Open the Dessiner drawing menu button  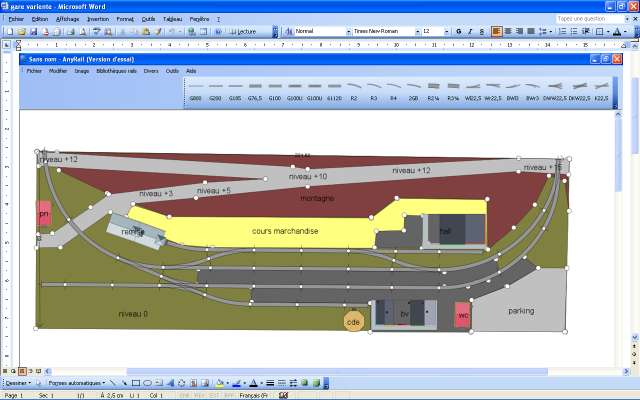point(18,383)
